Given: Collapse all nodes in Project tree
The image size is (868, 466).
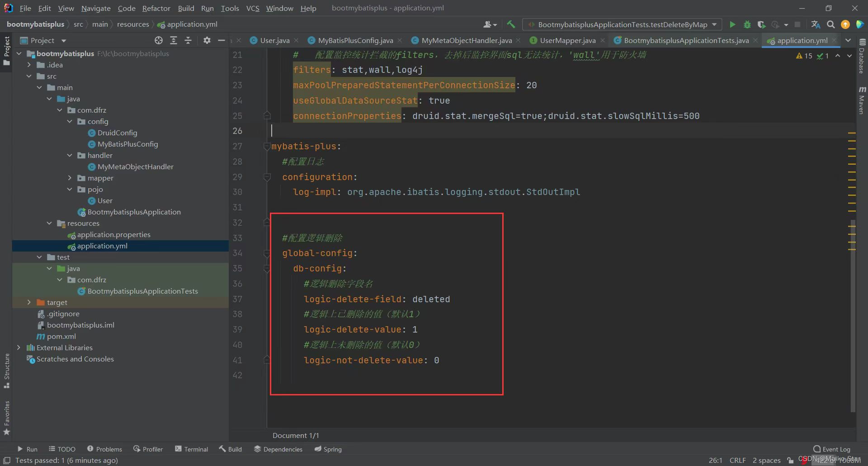Looking at the screenshot, I should click(x=188, y=40).
